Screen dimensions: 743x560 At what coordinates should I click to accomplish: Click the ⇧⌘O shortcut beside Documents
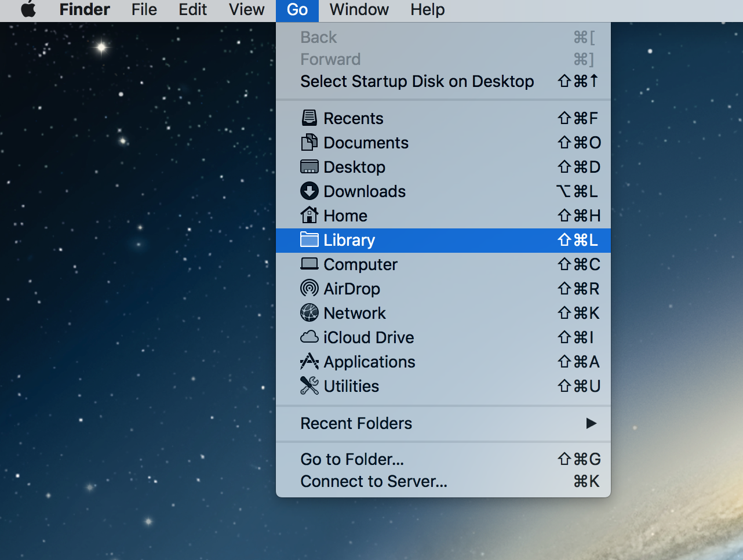pyautogui.click(x=580, y=143)
